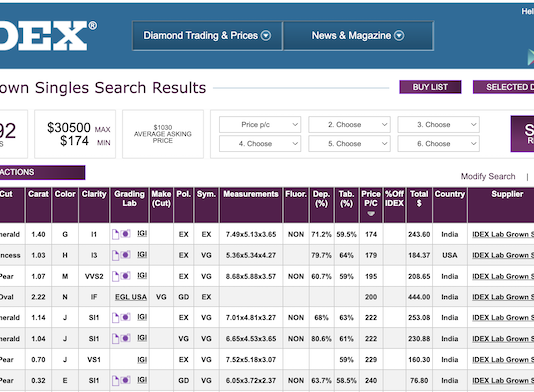This screenshot has width=534, height=392.
Task: Select price per carat 229
Action: [x=371, y=360]
